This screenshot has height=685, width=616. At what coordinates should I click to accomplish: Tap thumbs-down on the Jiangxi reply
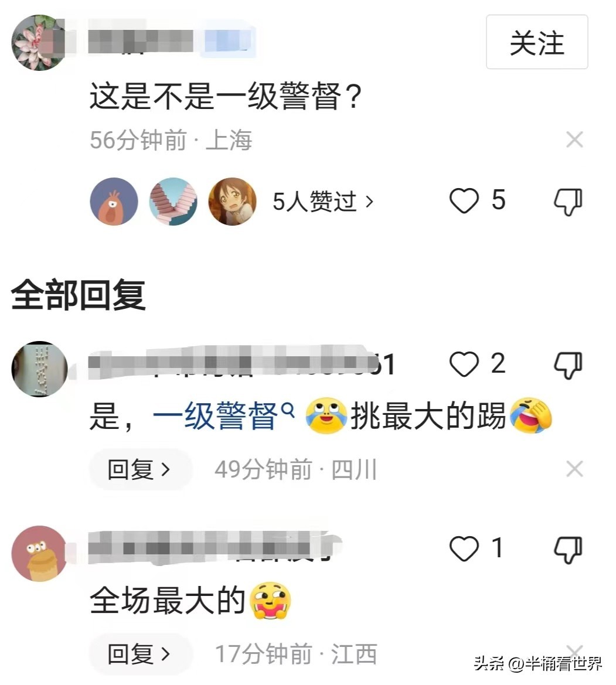tap(569, 550)
